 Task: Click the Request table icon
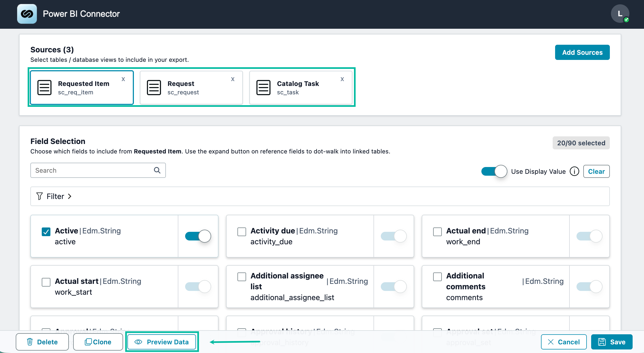pyautogui.click(x=154, y=88)
